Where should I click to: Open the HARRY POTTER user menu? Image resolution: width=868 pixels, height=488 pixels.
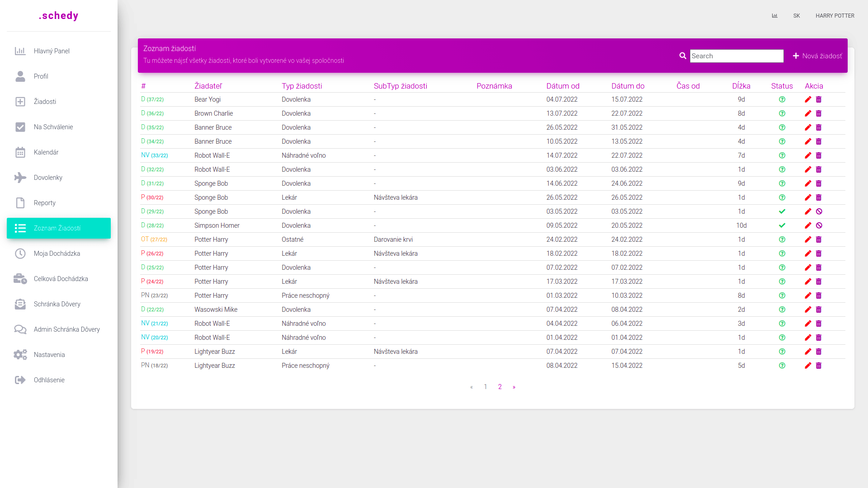coord(835,16)
